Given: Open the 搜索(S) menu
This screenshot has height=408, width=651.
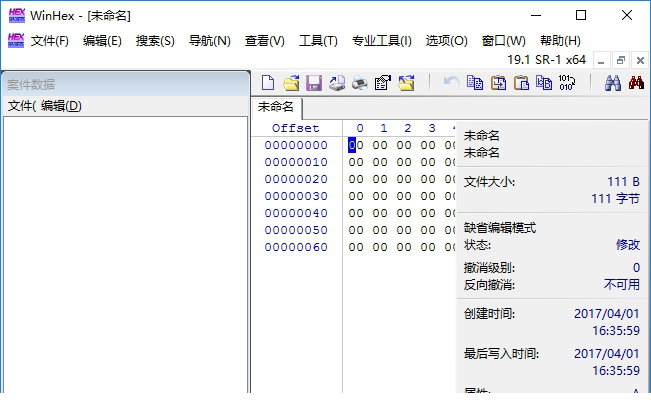Looking at the screenshot, I should (x=155, y=41).
